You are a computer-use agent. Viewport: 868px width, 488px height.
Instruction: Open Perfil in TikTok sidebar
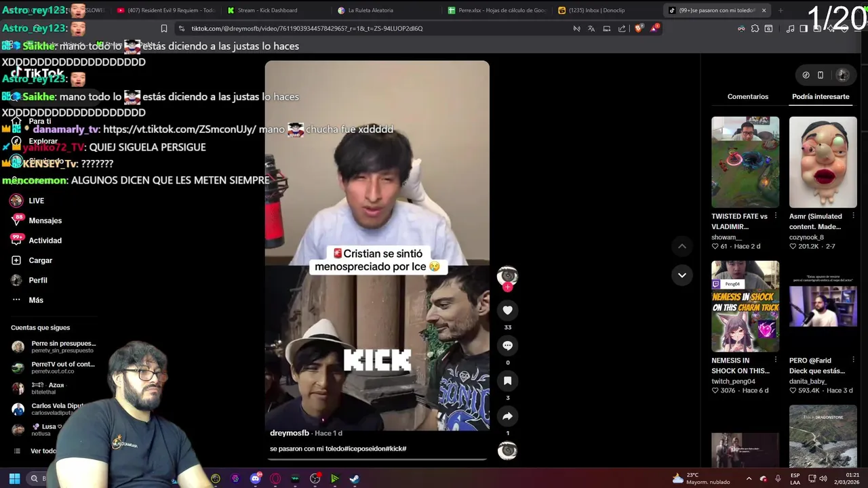tap(29, 280)
